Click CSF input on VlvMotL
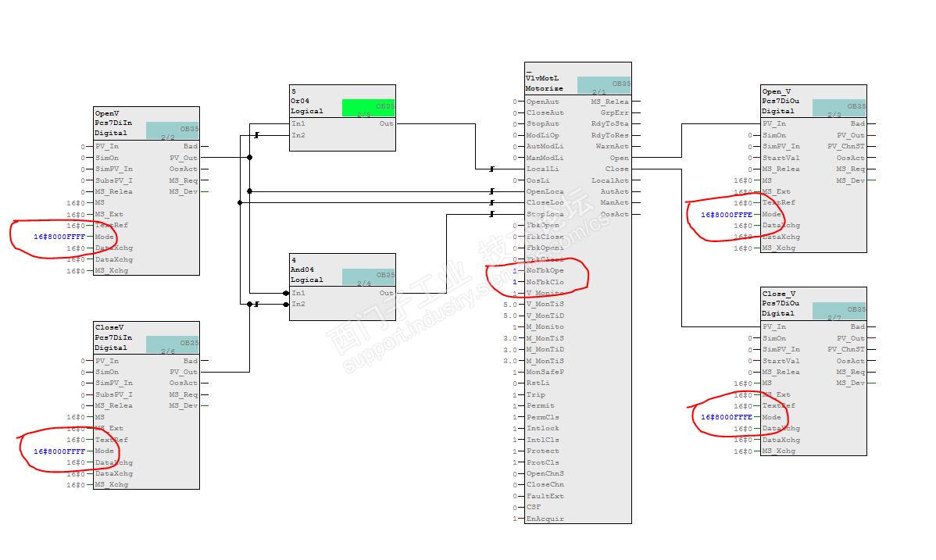This screenshot has height=560, width=936. [534, 507]
